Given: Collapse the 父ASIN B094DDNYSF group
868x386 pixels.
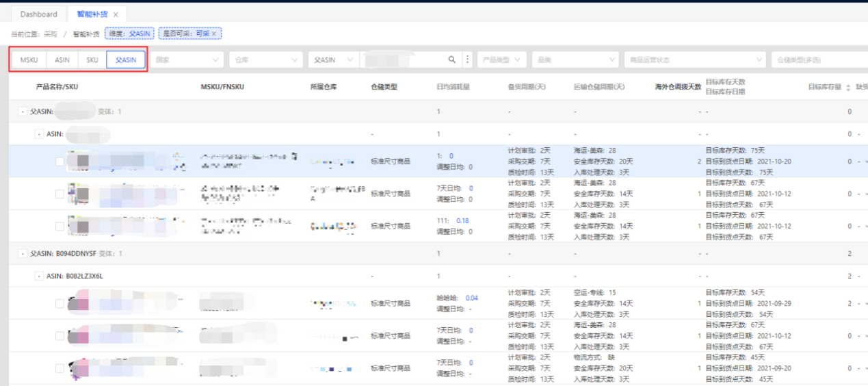Looking at the screenshot, I should tap(23, 253).
